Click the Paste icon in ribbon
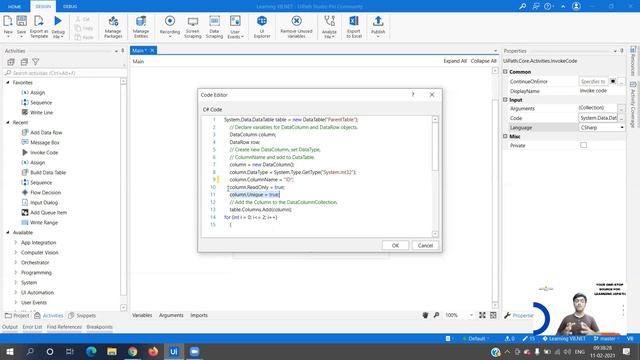Screen dimensions: 640x360 coord(78,37)
